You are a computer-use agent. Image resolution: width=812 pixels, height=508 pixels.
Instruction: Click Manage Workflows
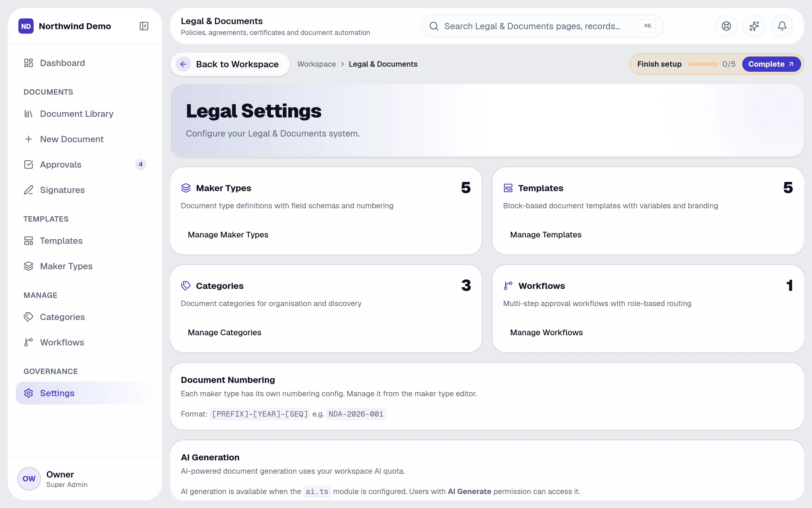(x=546, y=332)
